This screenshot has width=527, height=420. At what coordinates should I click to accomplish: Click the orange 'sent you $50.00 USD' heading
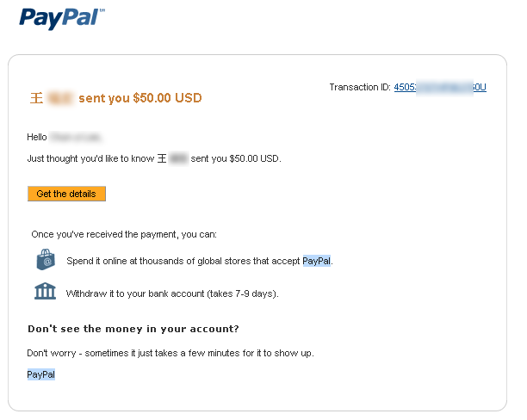coord(139,98)
